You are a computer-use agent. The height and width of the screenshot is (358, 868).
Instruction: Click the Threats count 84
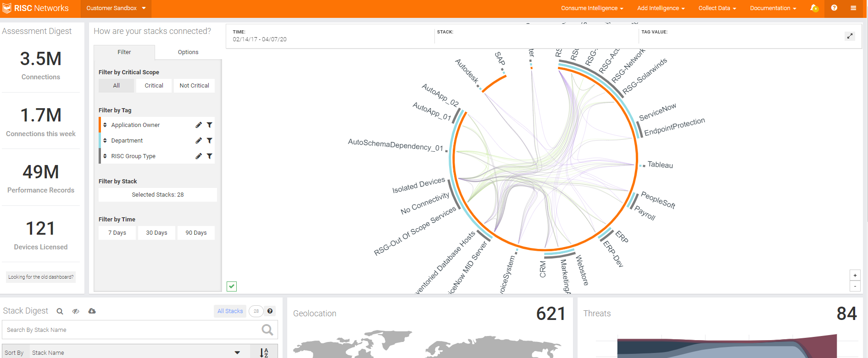pos(846,314)
